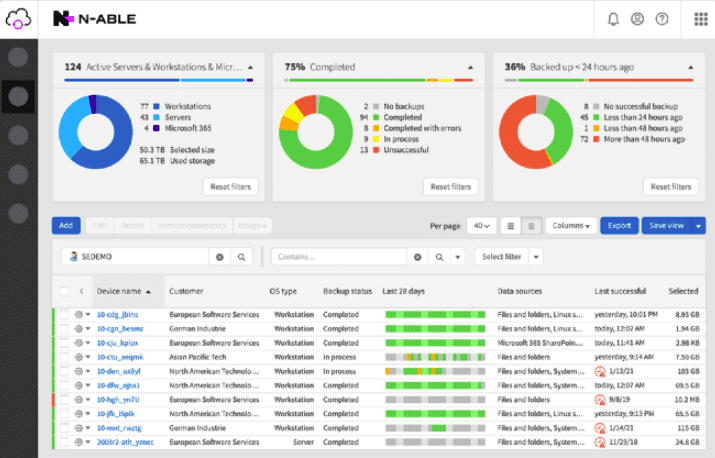This screenshot has height=458, width=715.
Task: Click the cloud logo icon
Action: 18,19
